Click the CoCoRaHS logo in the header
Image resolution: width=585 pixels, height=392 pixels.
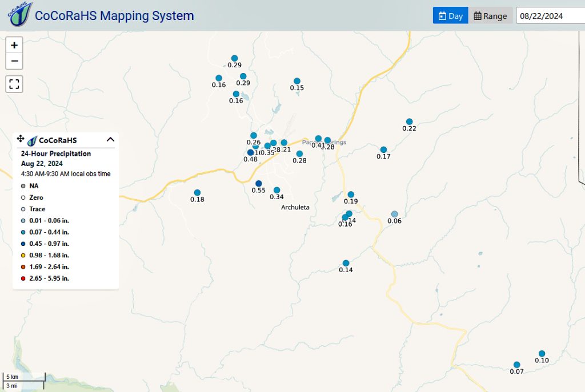click(20, 14)
